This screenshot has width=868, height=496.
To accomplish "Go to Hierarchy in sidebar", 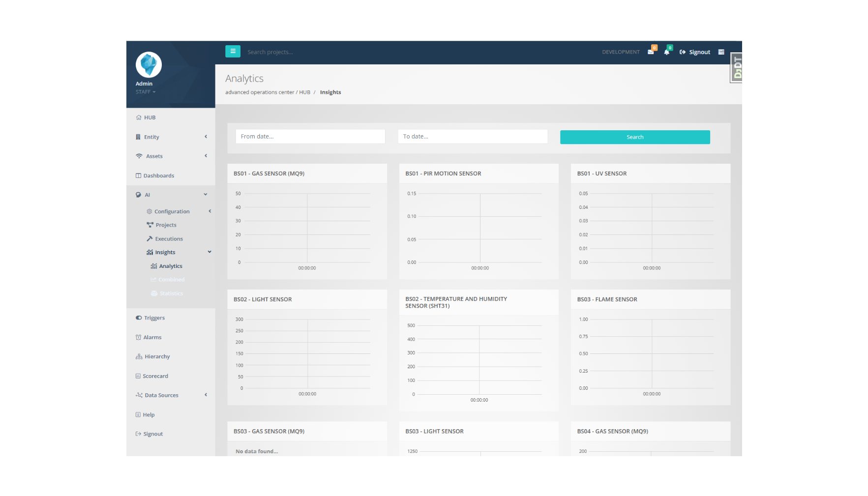I will pos(157,357).
